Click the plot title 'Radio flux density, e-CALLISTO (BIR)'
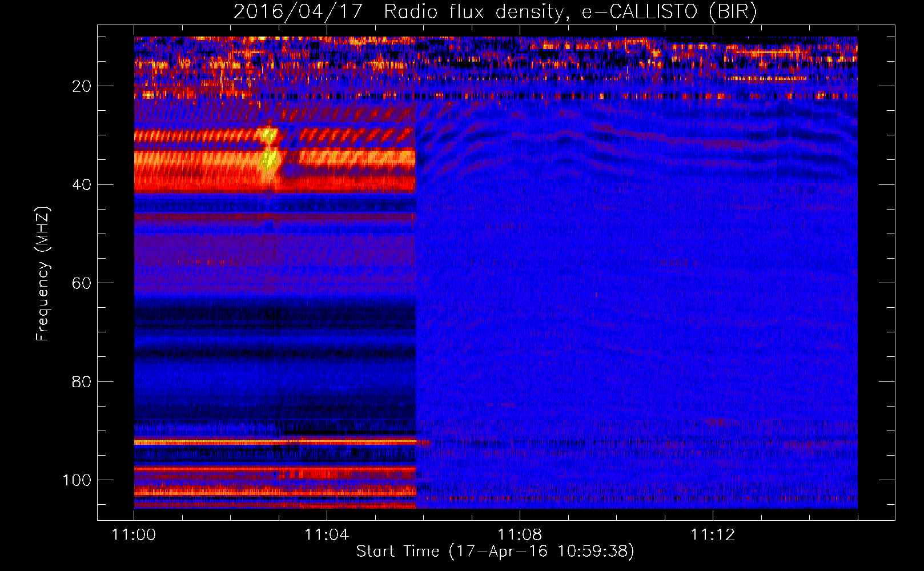 [x=570, y=12]
